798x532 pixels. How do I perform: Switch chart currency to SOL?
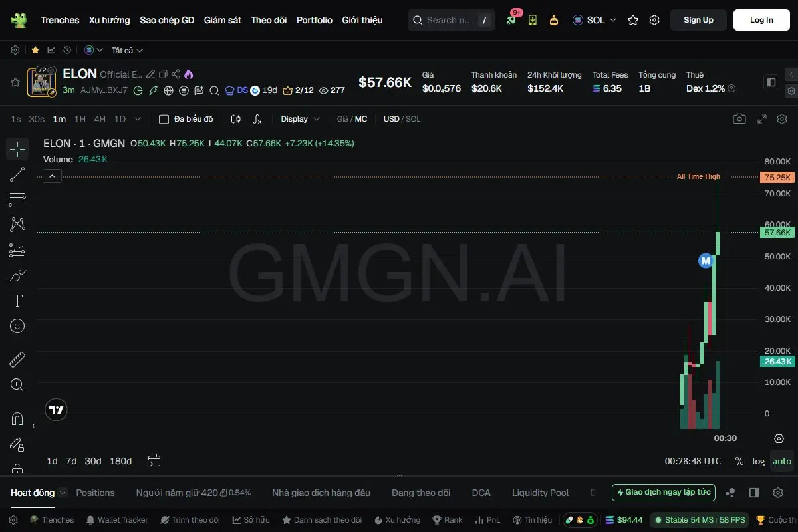[413, 119]
